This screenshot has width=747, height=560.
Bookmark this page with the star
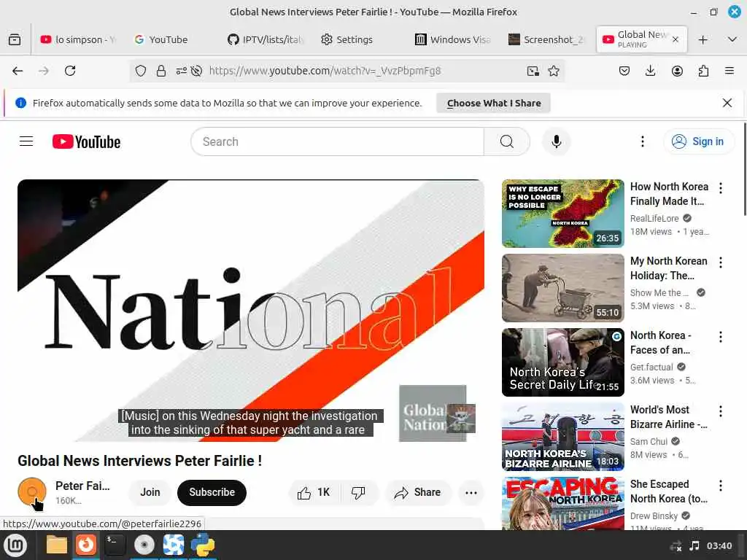554,71
